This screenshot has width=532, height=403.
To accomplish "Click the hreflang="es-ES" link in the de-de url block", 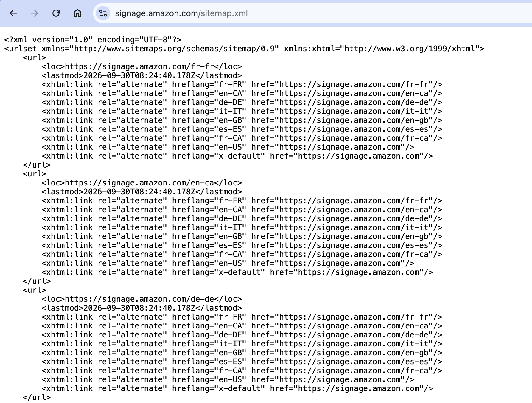I will tap(242, 362).
